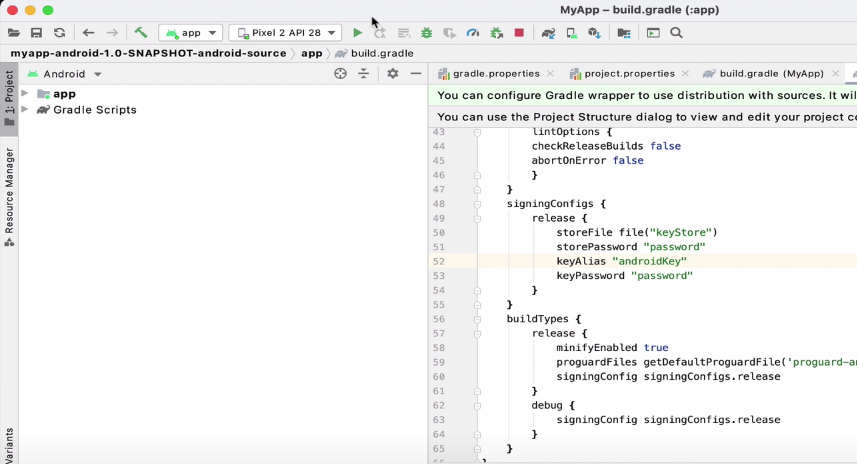The image size is (857, 464).
Task: Click the keyPassword "password" line
Action: (624, 275)
